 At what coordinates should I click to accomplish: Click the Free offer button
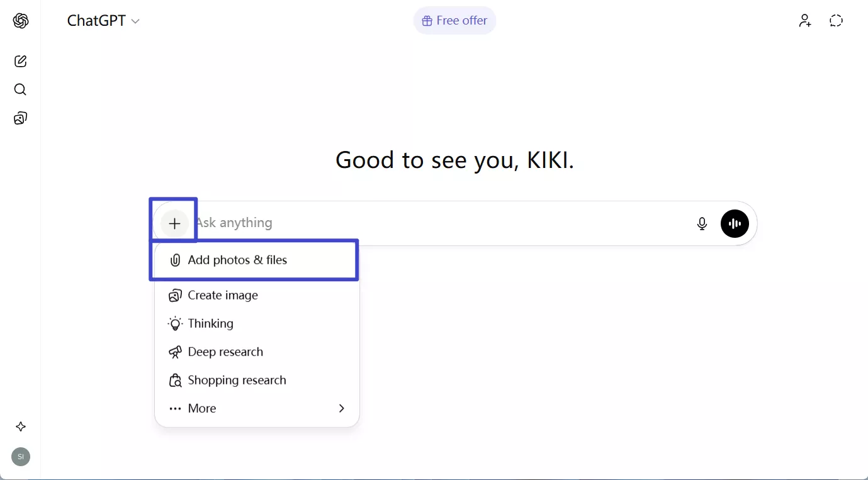[454, 20]
